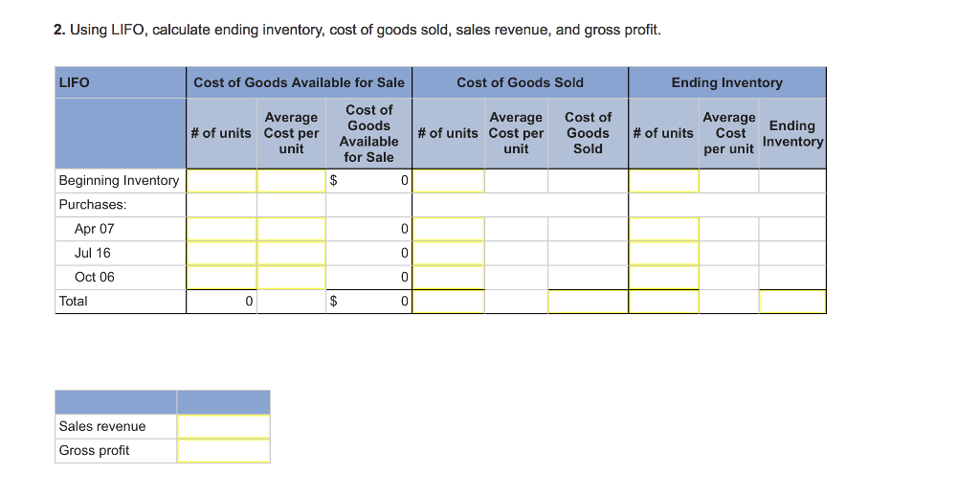
Task: Select the 'Jul 16' row label
Action: [x=93, y=253]
